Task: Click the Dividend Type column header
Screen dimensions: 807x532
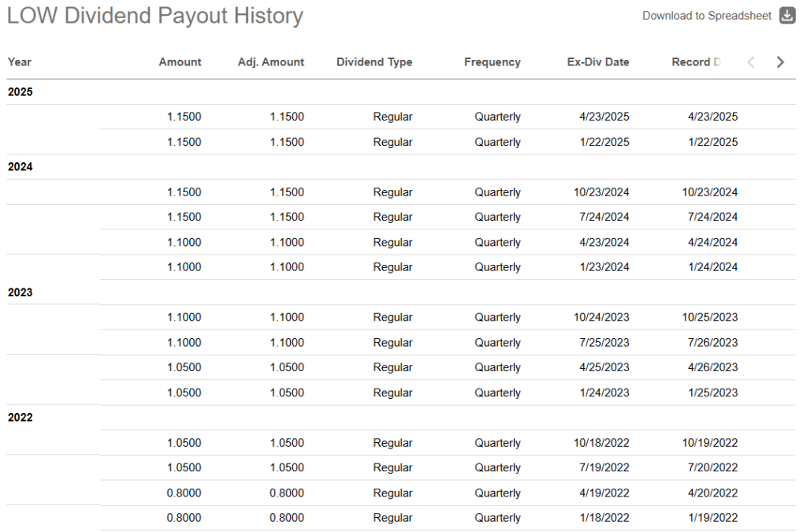Action: tap(374, 62)
